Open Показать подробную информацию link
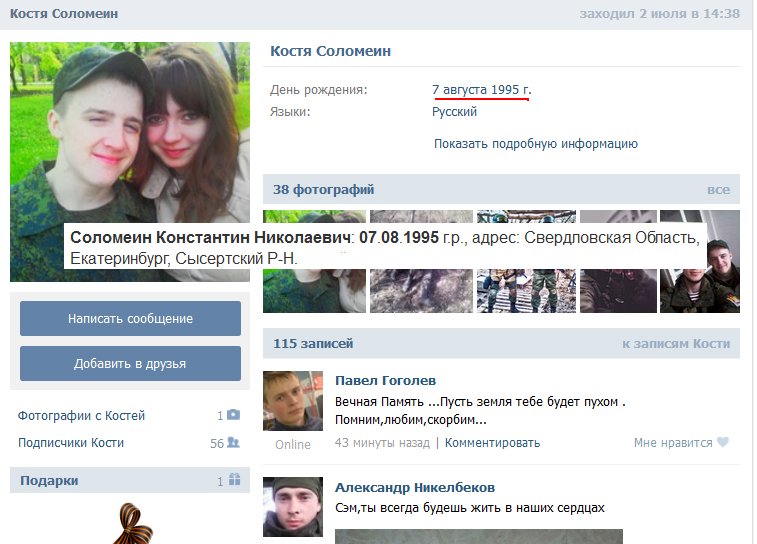The width and height of the screenshot is (757, 544). pos(536,144)
